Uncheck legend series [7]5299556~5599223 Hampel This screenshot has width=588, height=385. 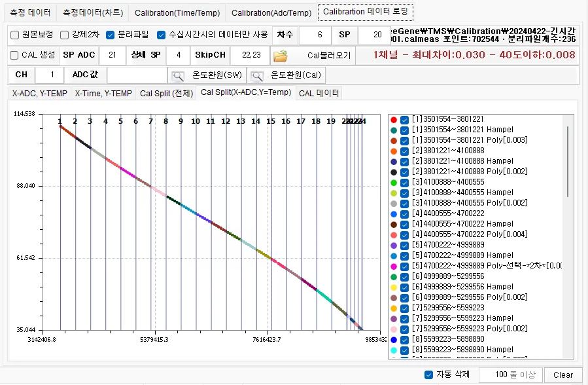point(404,319)
